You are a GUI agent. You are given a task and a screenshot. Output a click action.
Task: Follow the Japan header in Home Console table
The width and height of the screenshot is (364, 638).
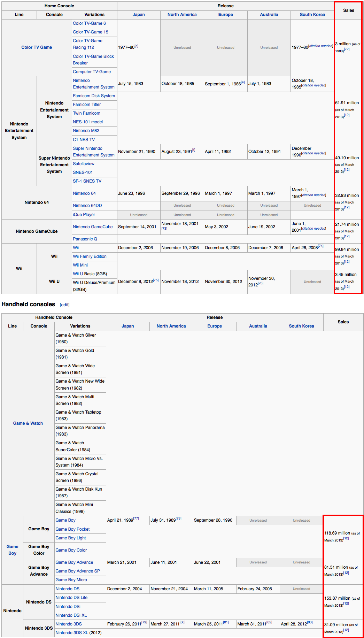(x=139, y=15)
